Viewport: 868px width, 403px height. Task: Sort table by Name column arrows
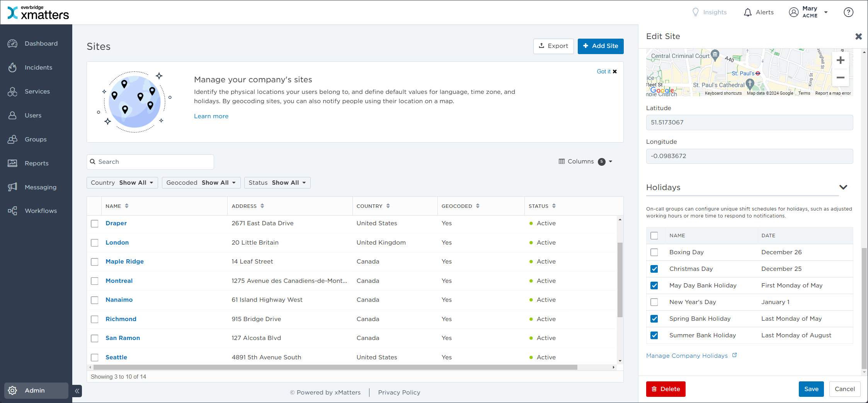click(x=127, y=206)
